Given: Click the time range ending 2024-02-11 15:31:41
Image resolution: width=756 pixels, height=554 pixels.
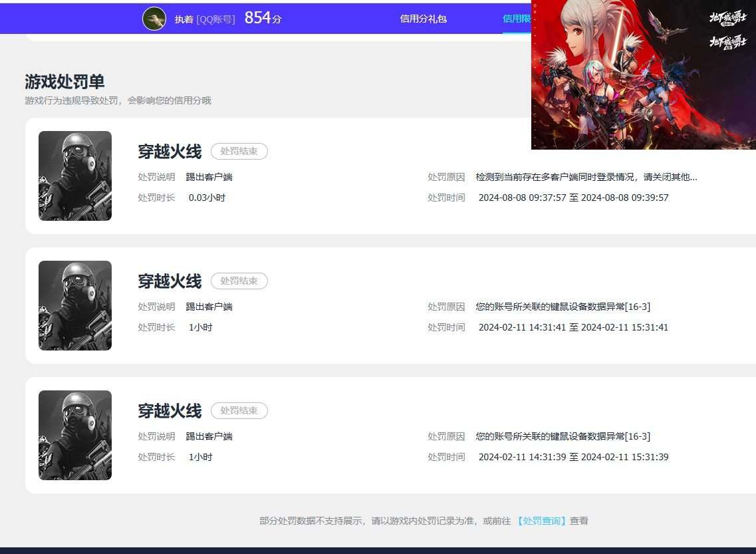Looking at the screenshot, I should [x=573, y=327].
